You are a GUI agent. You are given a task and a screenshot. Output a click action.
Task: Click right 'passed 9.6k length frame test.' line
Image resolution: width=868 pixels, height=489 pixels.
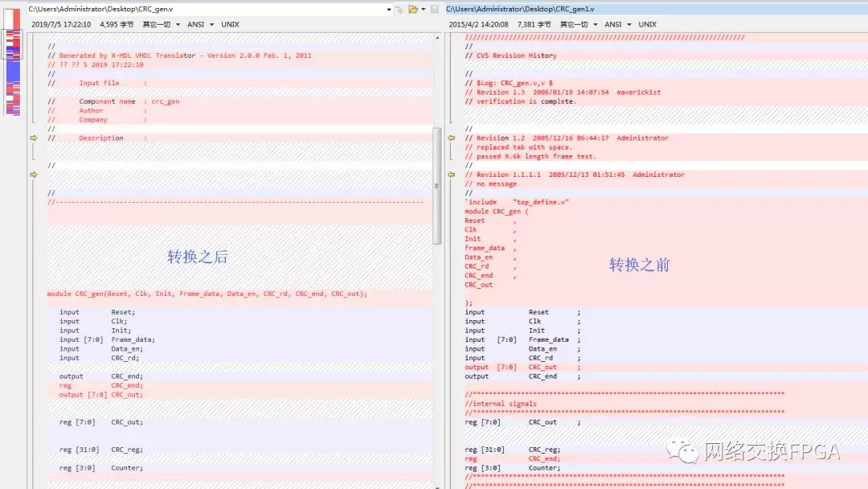click(x=531, y=157)
